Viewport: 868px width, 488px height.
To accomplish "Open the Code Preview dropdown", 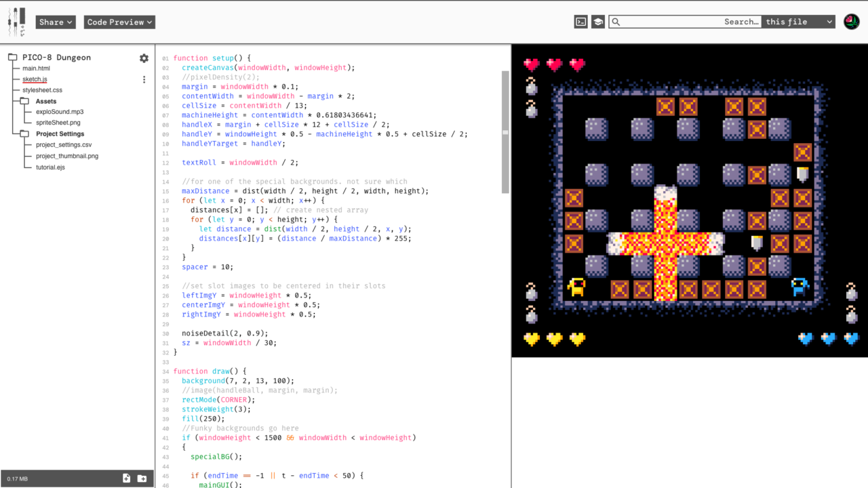I will 119,22.
